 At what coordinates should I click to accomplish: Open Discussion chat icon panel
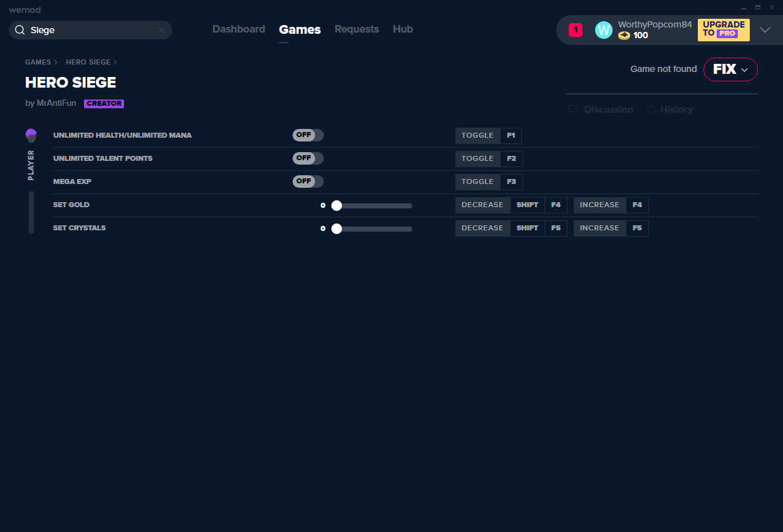coord(573,110)
